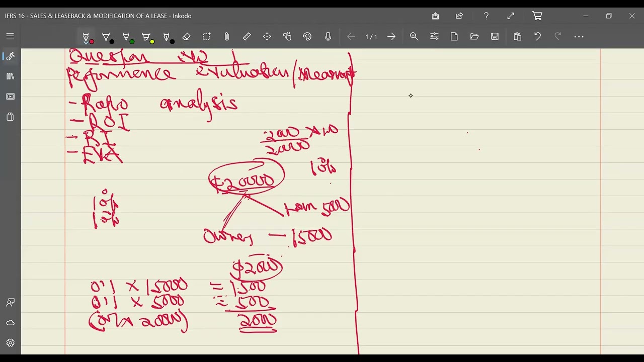Screen dimensions: 644x362
Task: Open the page settings sliders
Action: pos(434,37)
